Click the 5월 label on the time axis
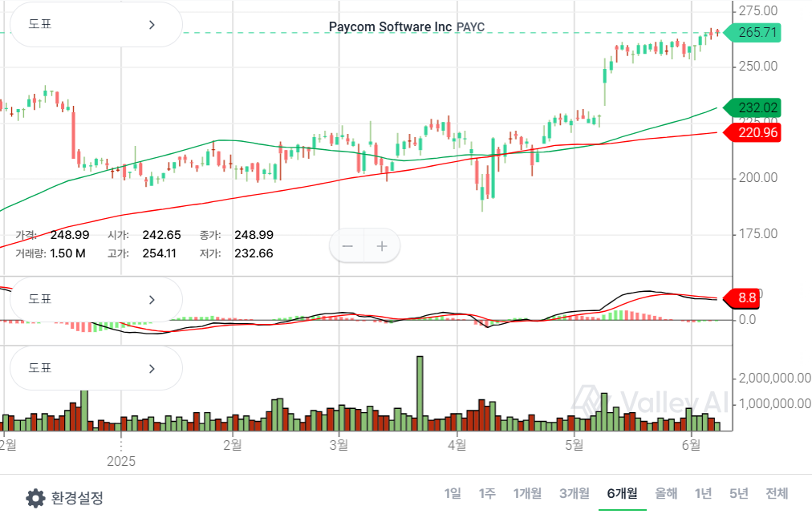Image resolution: width=812 pixels, height=518 pixels. click(574, 444)
